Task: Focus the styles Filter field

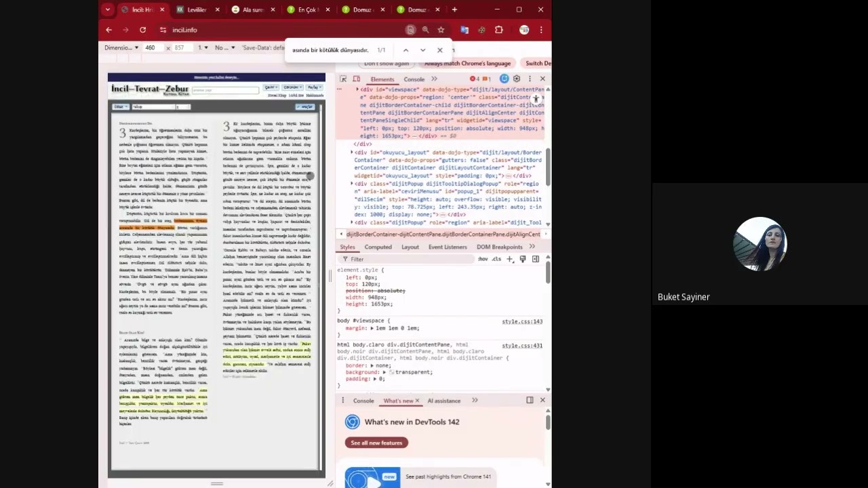Action: pos(407,259)
